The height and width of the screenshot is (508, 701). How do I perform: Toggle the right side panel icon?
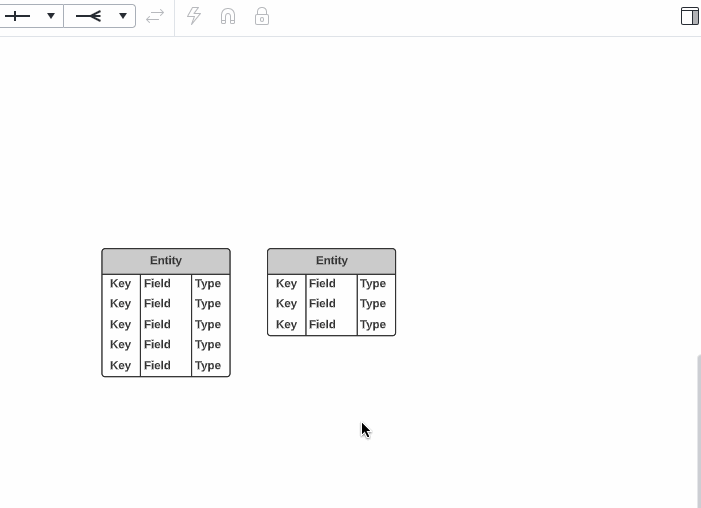[x=689, y=16]
